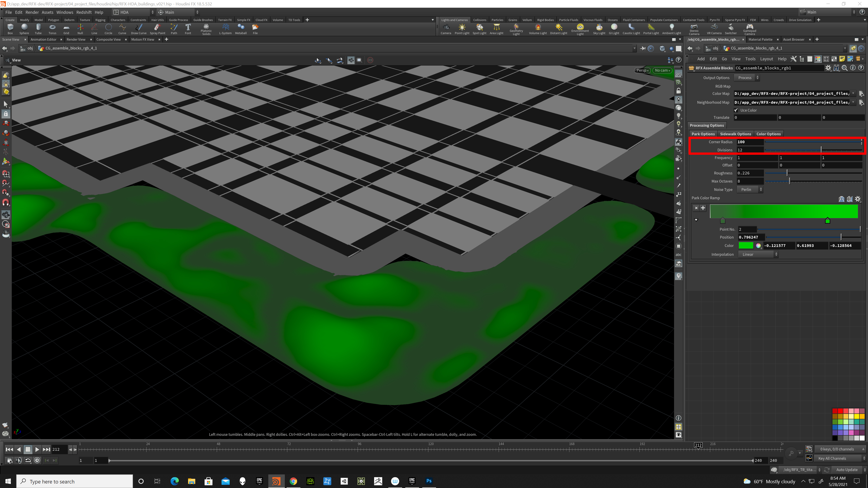Click the green Color swatch
Viewport: 868px width, 488px height.
tap(746, 246)
